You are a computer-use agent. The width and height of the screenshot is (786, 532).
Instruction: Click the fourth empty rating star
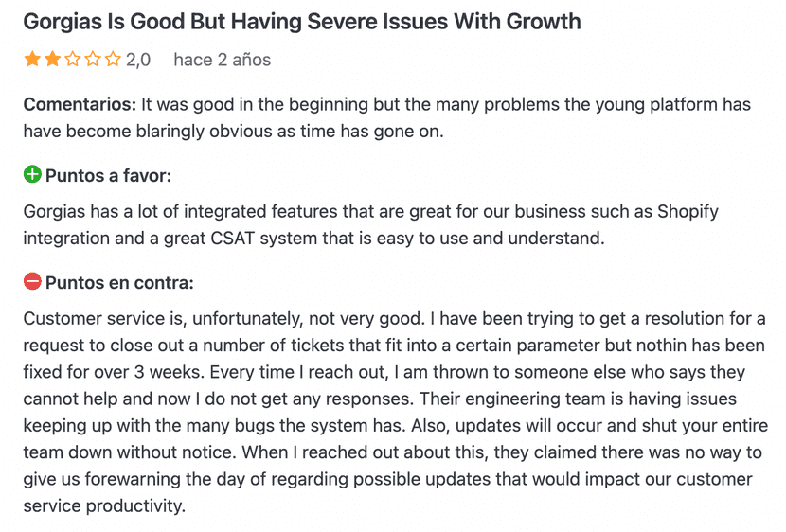(x=93, y=60)
